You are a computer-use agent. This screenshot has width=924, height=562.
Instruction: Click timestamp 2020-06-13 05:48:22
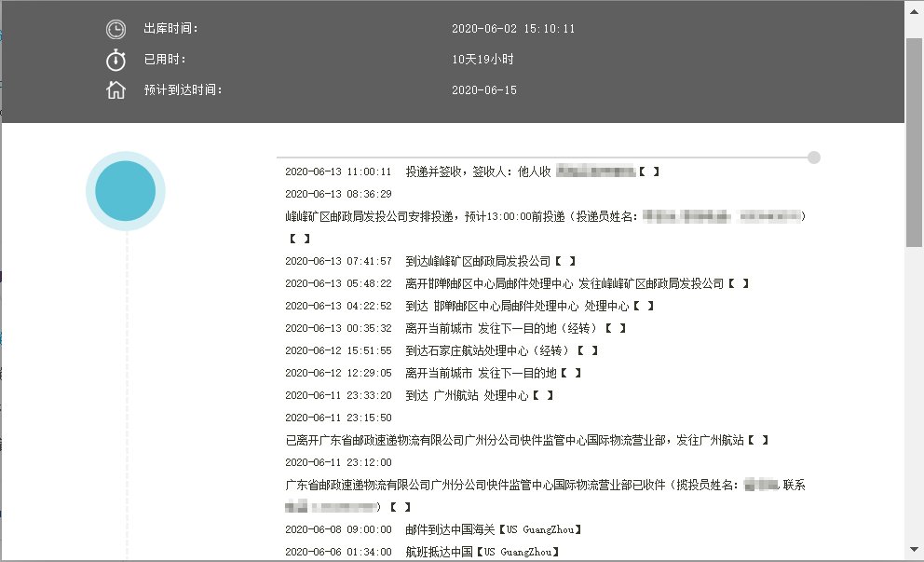[x=338, y=283]
